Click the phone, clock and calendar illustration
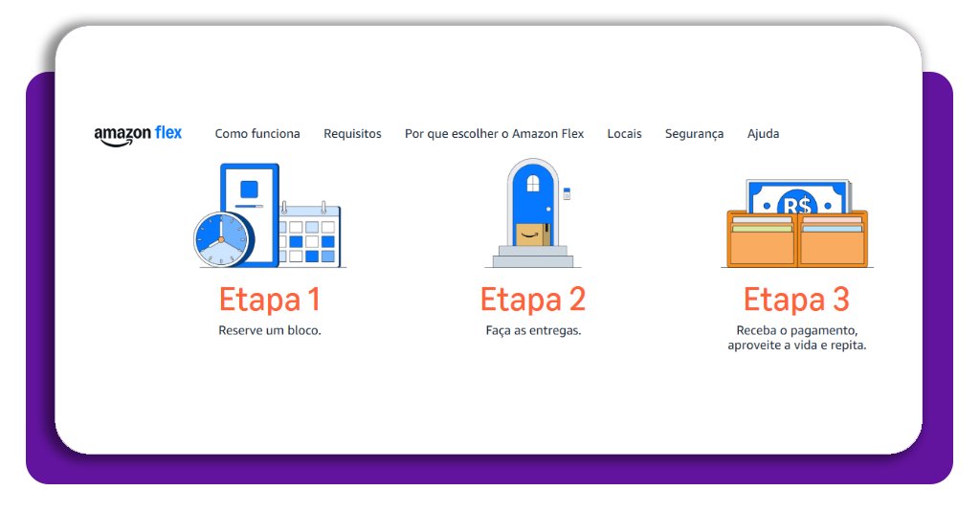980x513 pixels. 269,215
